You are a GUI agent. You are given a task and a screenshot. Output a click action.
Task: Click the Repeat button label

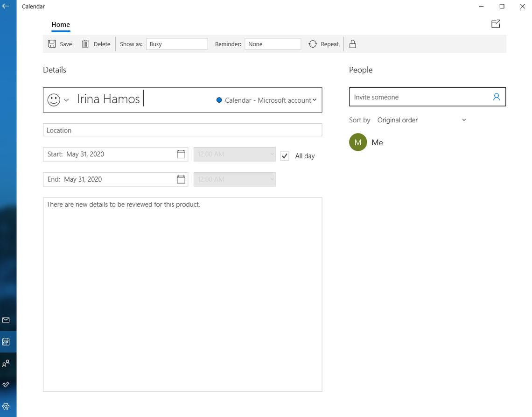[x=329, y=44]
